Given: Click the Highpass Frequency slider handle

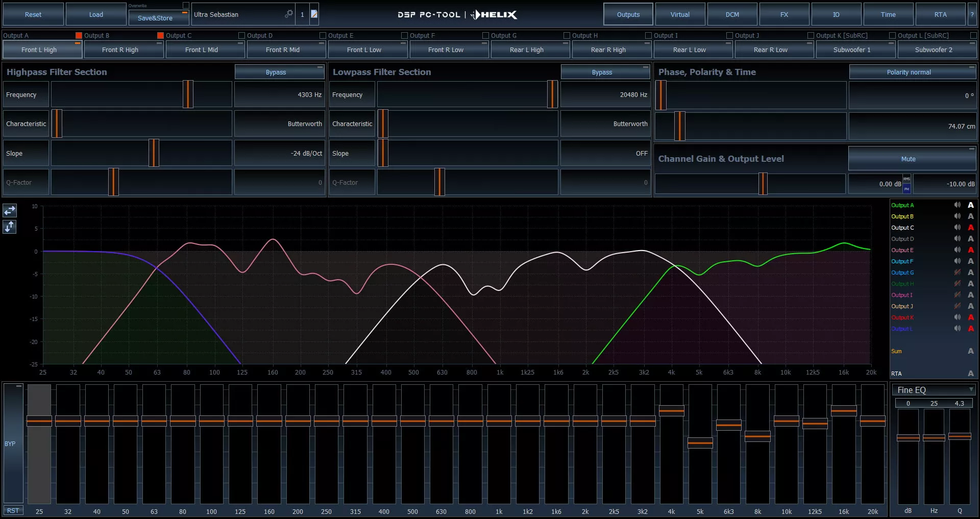Looking at the screenshot, I should (187, 94).
